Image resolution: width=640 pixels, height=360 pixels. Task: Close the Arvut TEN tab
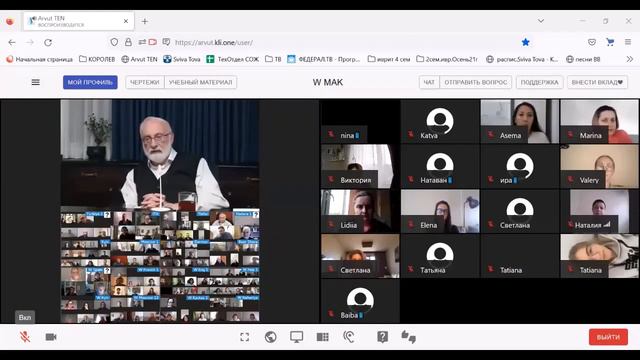point(126,21)
